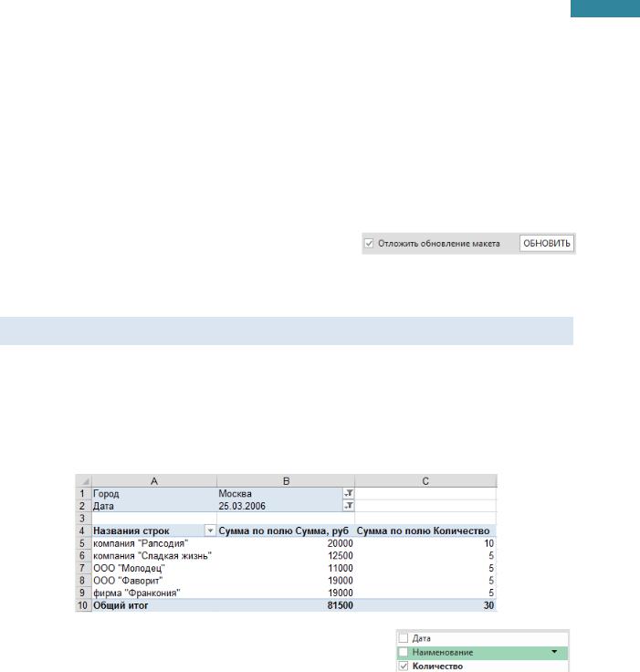Click the 'Названия строк' header cell
The height and width of the screenshot is (672, 640).
tap(154, 530)
